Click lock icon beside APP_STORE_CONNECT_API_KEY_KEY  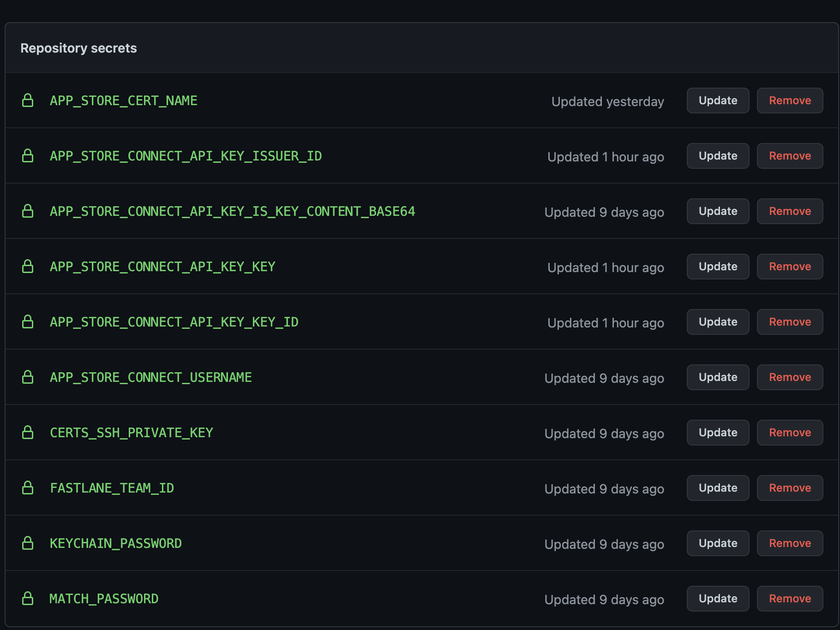(28, 267)
